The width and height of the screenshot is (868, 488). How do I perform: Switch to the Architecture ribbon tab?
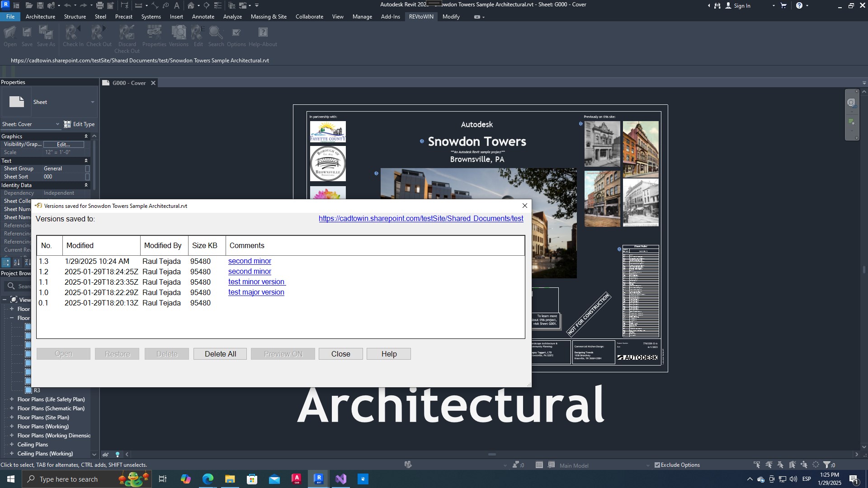pyautogui.click(x=40, y=17)
